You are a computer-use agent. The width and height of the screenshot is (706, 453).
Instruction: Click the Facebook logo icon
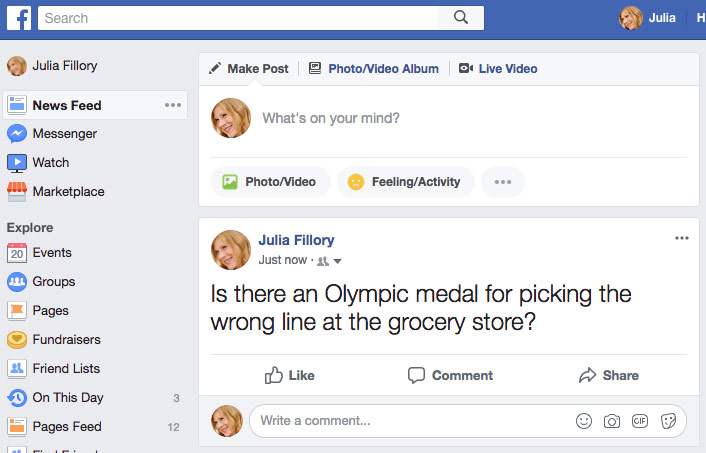20,18
